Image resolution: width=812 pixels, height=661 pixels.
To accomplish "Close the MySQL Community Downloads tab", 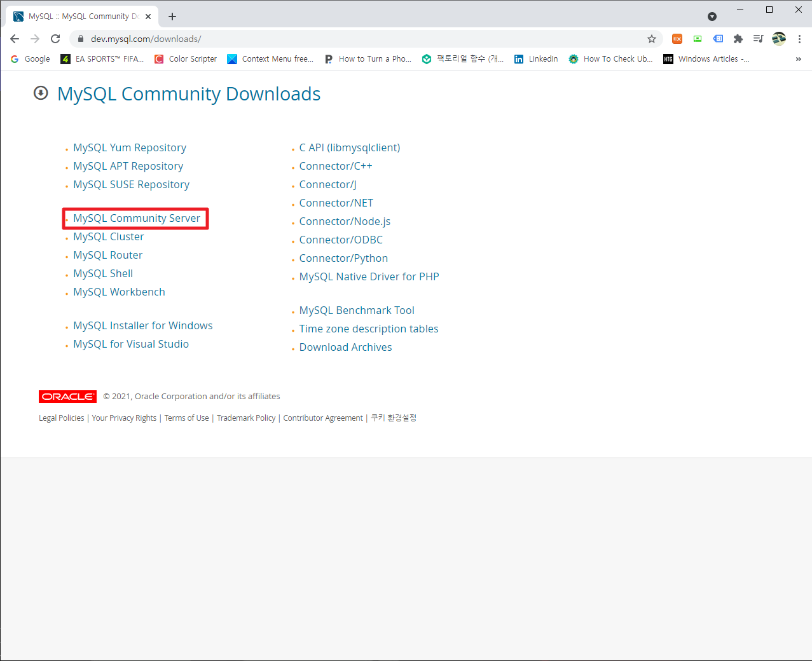I will click(148, 17).
